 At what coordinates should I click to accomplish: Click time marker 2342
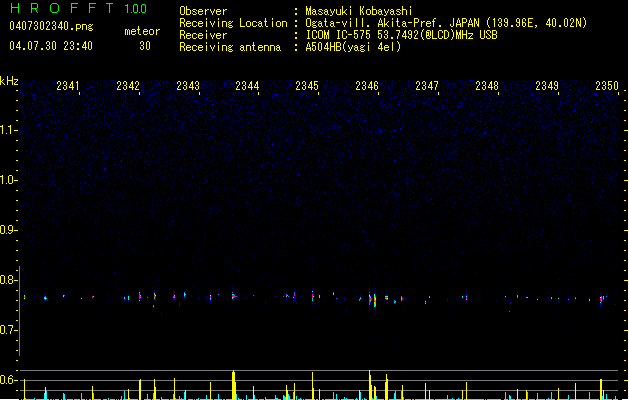click(128, 86)
